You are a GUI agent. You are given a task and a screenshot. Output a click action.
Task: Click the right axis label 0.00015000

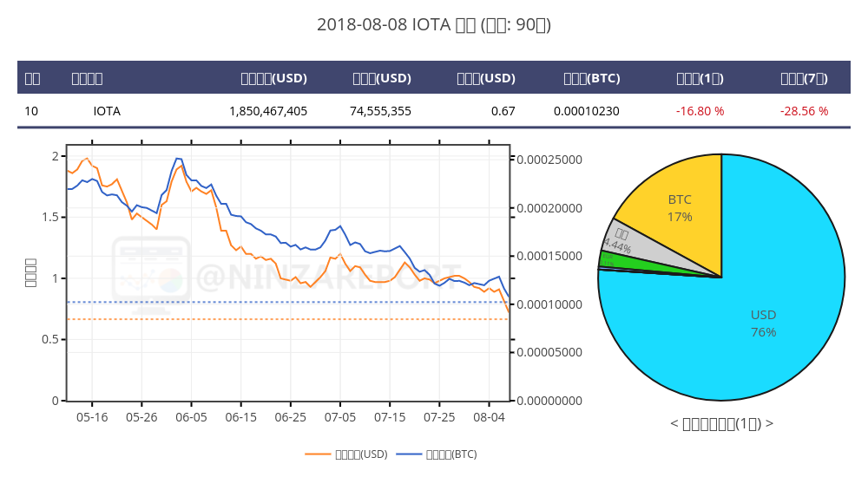(x=549, y=256)
